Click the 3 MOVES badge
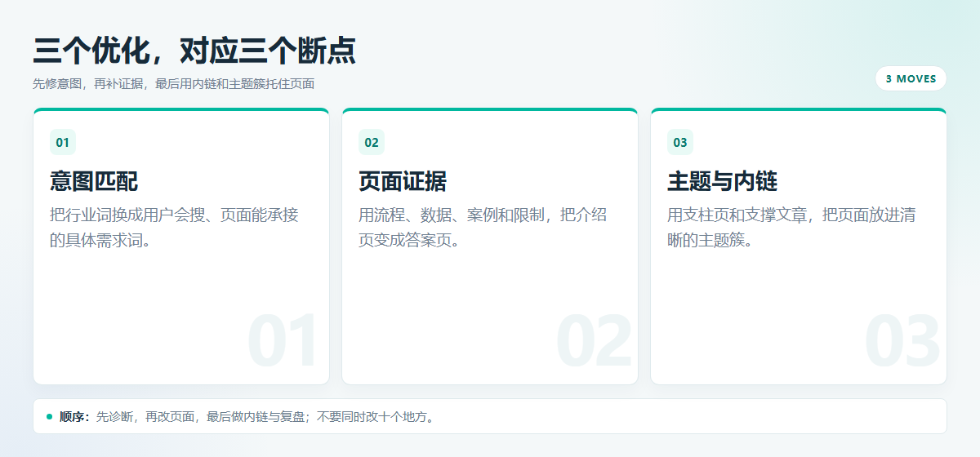This screenshot has height=457, width=980. click(x=911, y=79)
